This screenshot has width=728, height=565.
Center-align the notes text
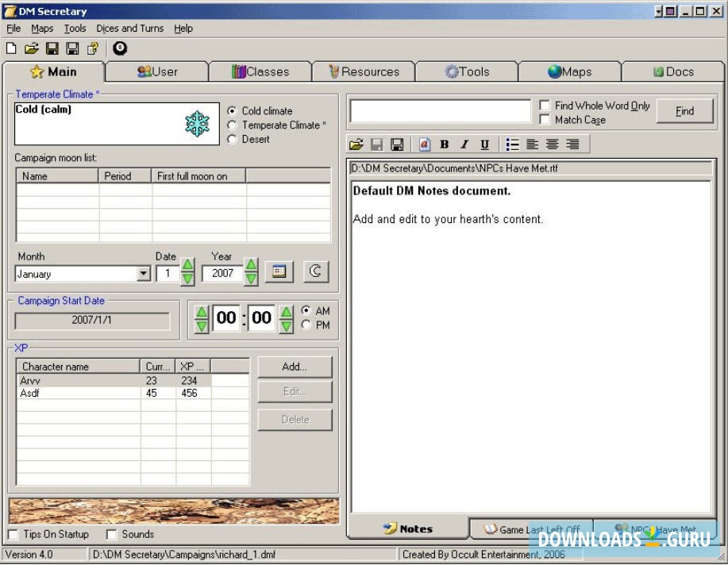pos(553,144)
